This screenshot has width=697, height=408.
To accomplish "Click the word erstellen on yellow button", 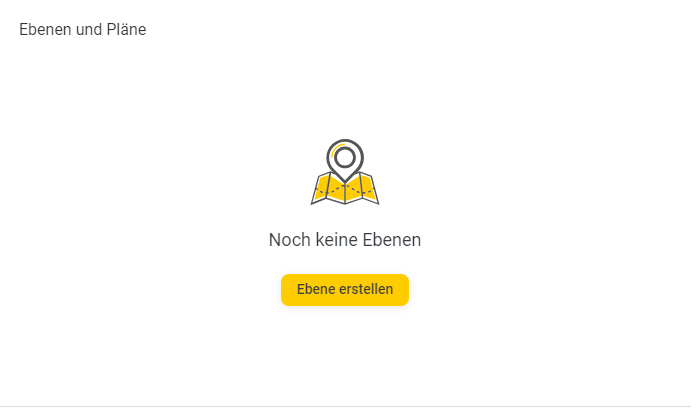I will 366,289.
